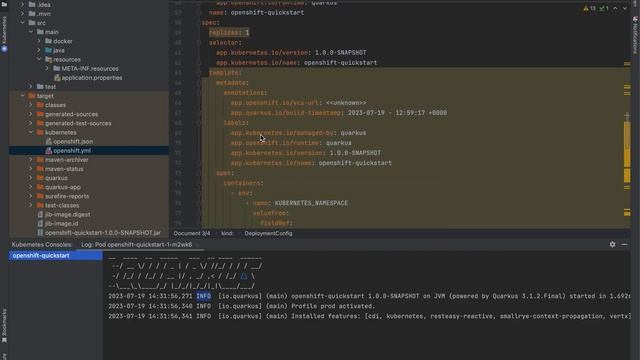Click the orange target folder icon
Image resolution: width=640 pixels, height=360 pixels.
32,96
